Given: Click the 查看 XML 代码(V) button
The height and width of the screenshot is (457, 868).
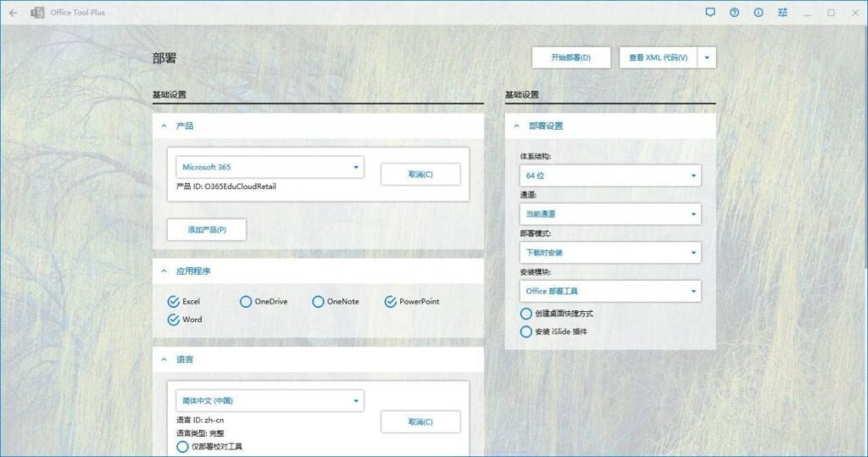Looking at the screenshot, I should tap(658, 58).
